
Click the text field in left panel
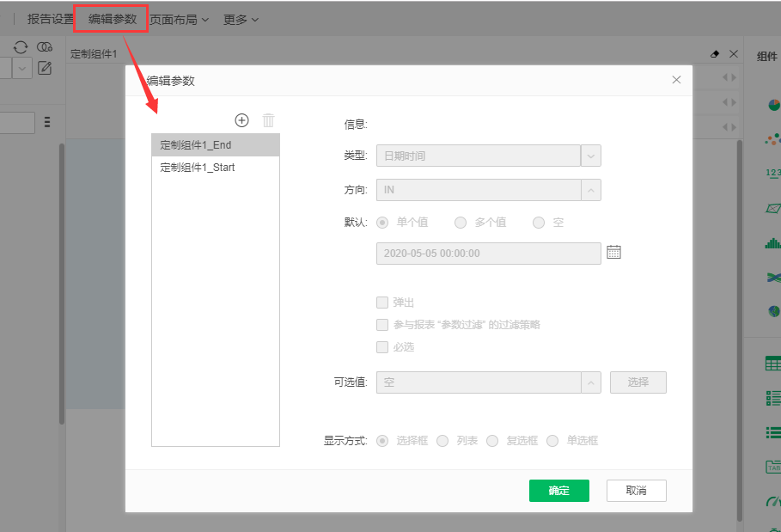click(16, 123)
